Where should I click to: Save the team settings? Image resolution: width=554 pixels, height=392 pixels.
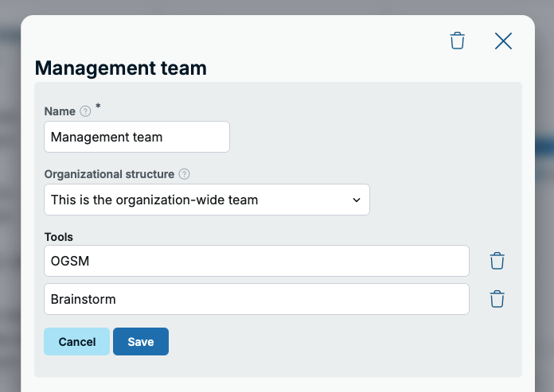pos(141,342)
